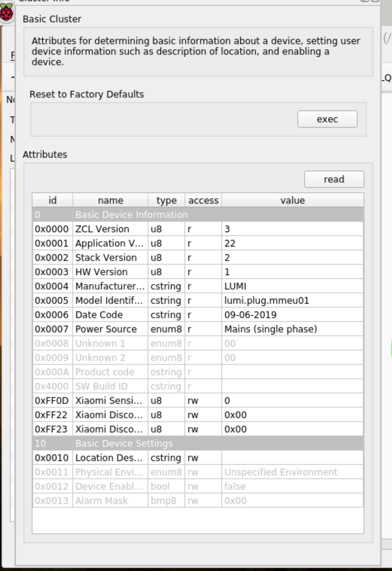Select the Device Enabl... attribute name
392x571 pixels.
pos(110,486)
